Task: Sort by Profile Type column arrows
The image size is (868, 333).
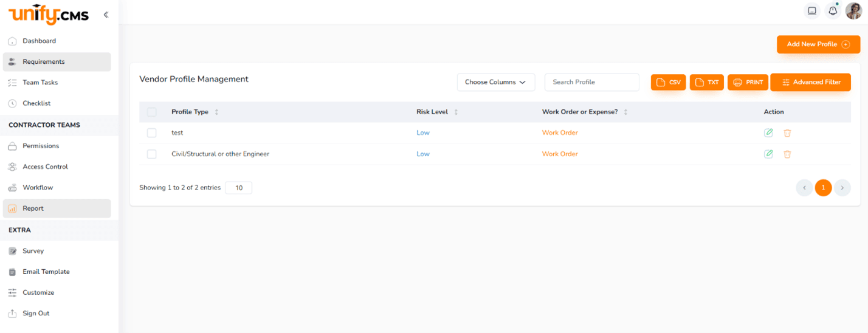Action: [217, 112]
